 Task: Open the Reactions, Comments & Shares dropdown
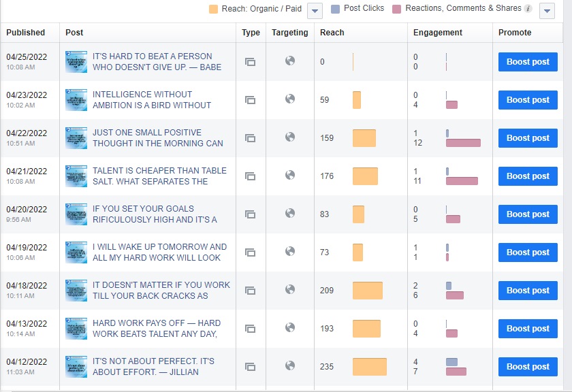pyautogui.click(x=546, y=10)
